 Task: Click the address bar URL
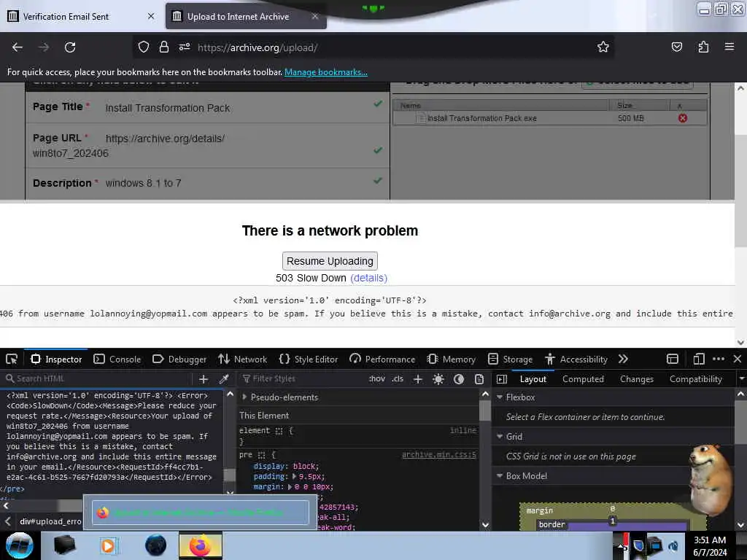258,47
